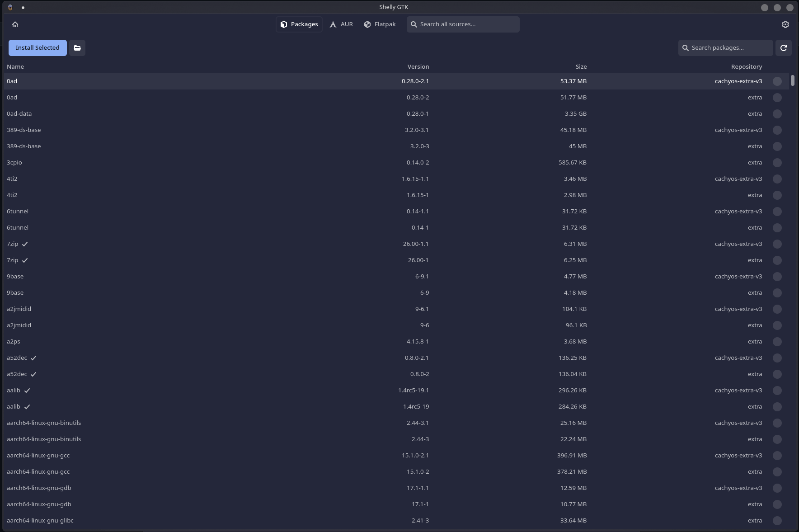Screen dimensions: 799x532
Task: Click the 104.1 KB size value
Action: (x=574, y=309)
